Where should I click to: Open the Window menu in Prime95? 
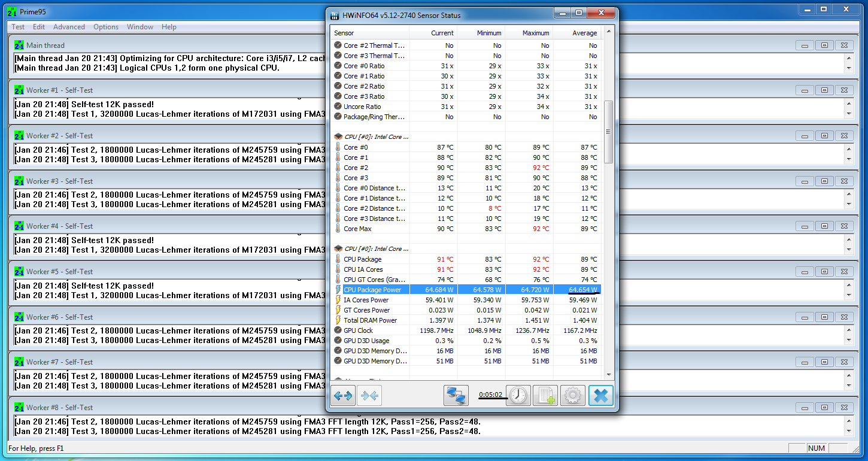click(x=140, y=27)
